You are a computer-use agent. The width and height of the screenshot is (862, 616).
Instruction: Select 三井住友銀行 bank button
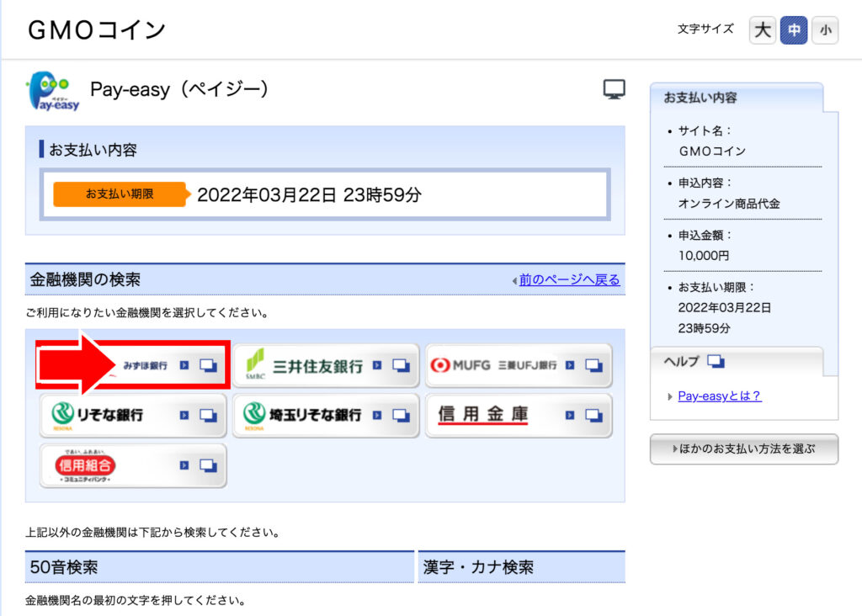point(326,365)
